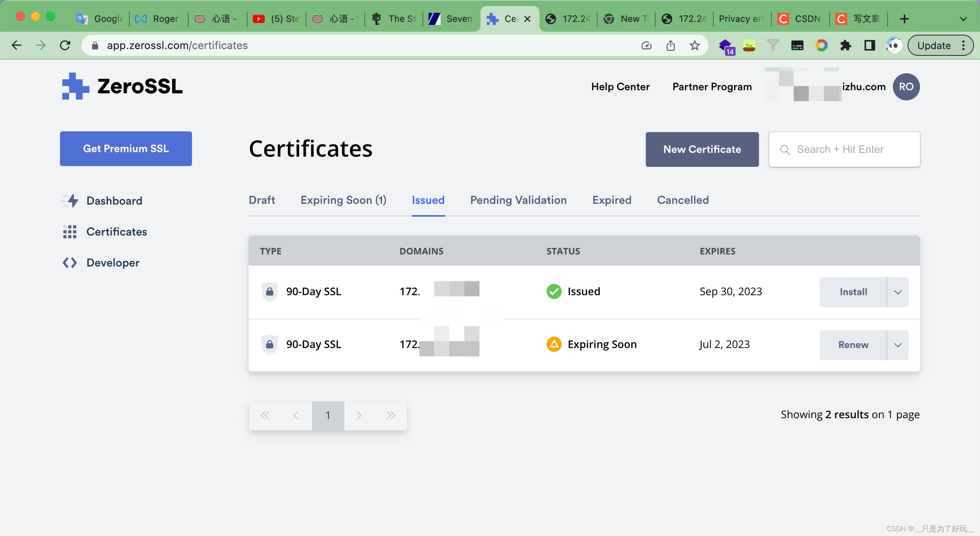980x536 pixels.
Task: Click lock shield icon of Issued row
Action: coord(269,292)
